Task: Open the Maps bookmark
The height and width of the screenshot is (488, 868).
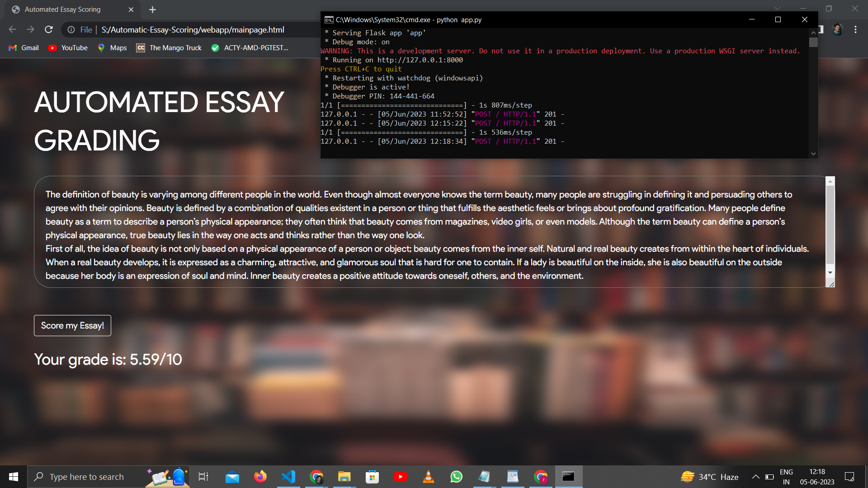Action: click(112, 47)
